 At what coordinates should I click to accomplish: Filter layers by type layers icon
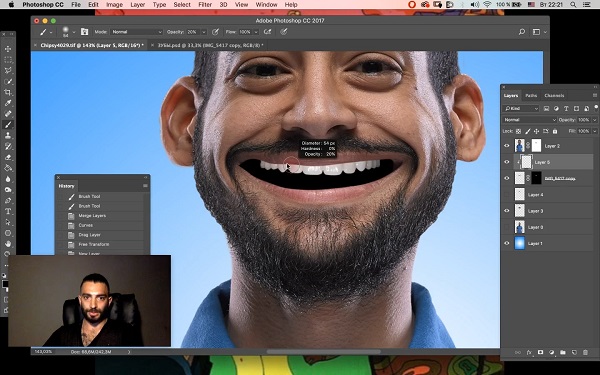pos(566,109)
